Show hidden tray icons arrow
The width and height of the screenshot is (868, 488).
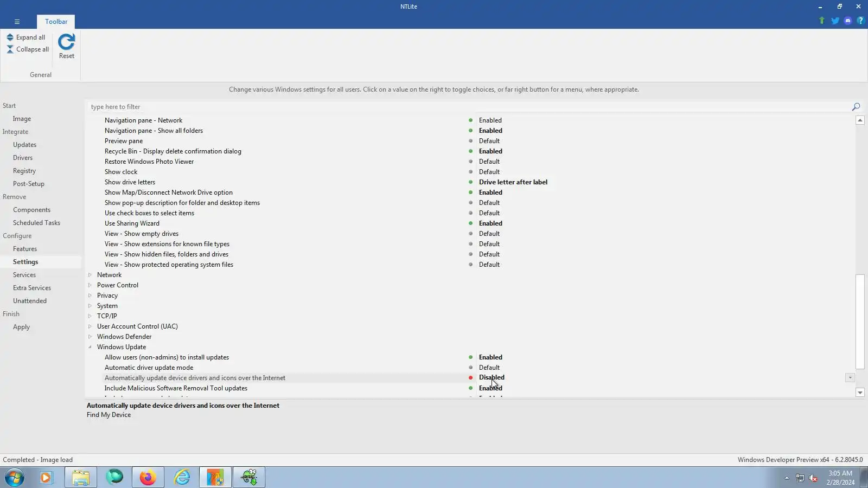point(787,478)
